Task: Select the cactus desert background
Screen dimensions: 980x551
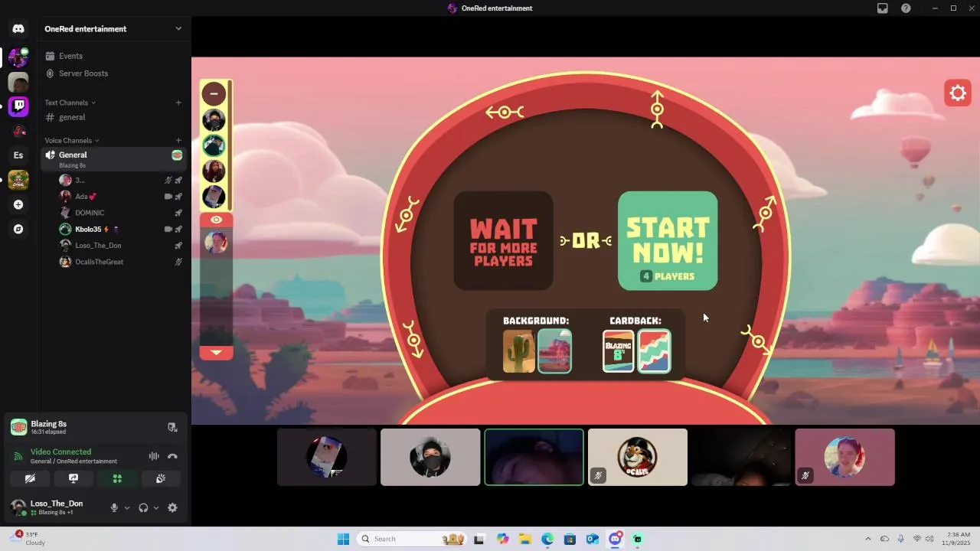Action: click(x=518, y=351)
